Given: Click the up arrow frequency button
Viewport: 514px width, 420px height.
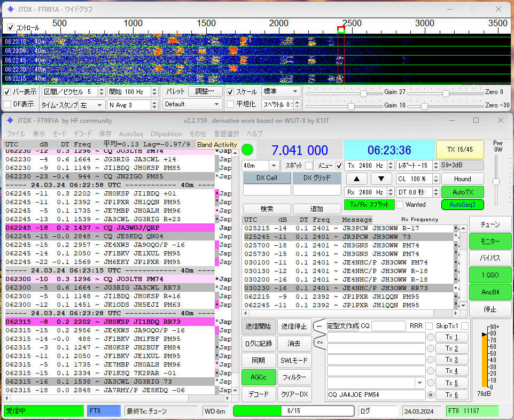Looking at the screenshot, I should coord(356,178).
